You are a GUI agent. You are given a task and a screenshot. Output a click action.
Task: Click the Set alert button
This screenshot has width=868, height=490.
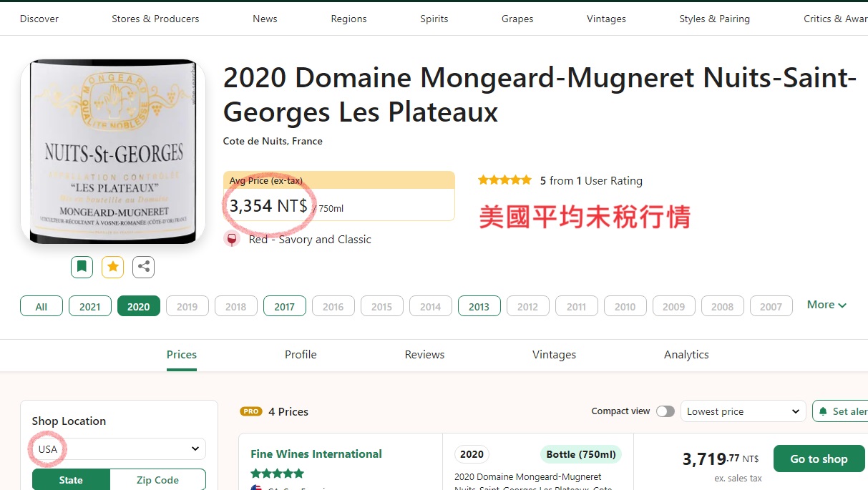[841, 411]
